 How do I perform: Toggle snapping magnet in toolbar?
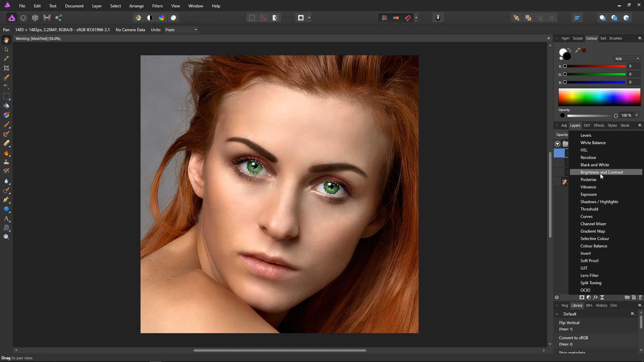click(408, 18)
